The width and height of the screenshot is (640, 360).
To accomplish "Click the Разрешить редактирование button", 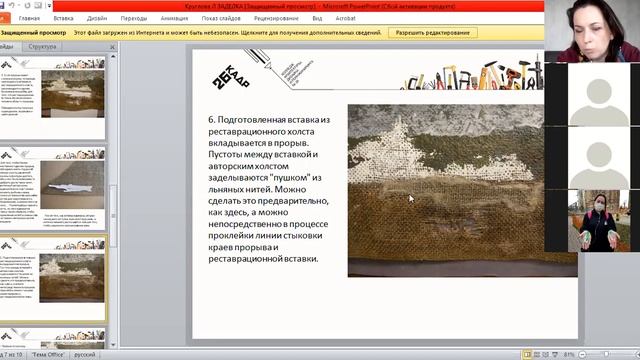I will click(433, 33).
